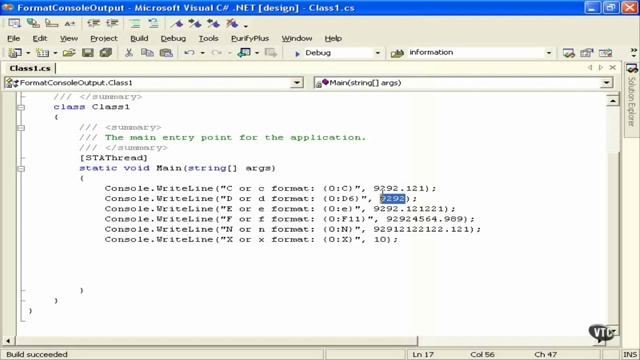Open the New Project dropdown arrow
The width and height of the screenshot is (640, 360).
pyautogui.click(x=28, y=53)
